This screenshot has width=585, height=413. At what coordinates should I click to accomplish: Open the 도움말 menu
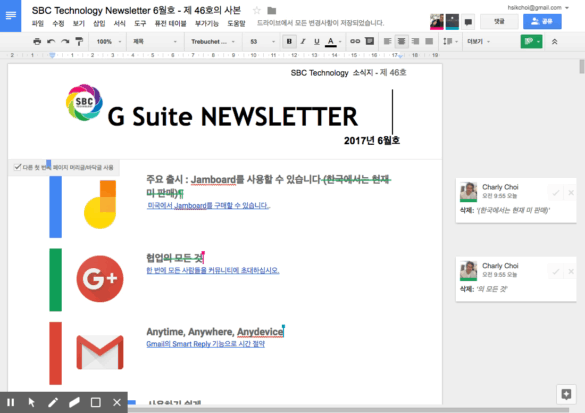[x=236, y=24]
